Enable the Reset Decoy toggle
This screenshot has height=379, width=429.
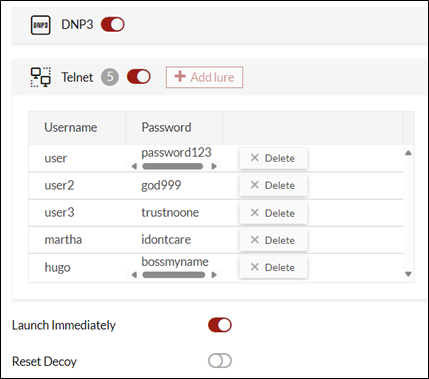(x=220, y=361)
